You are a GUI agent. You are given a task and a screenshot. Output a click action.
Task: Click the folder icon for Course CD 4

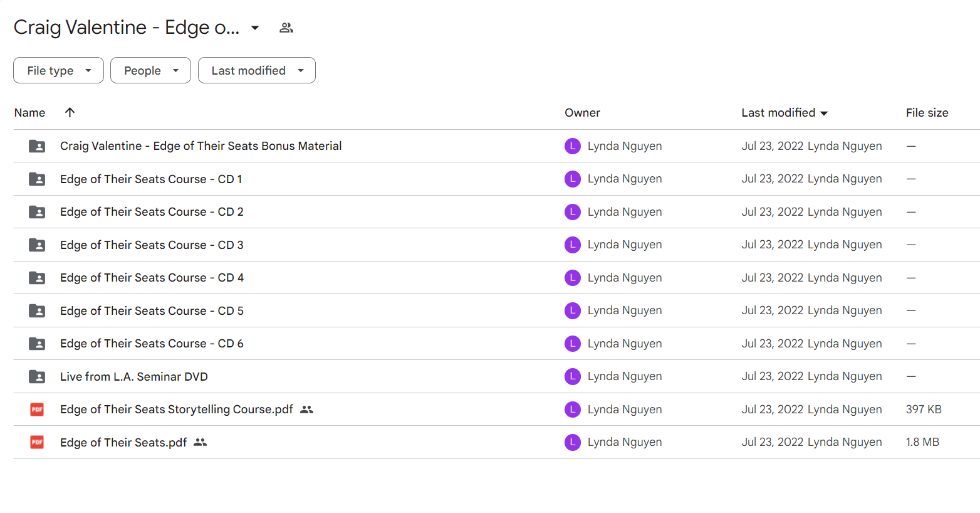(x=37, y=278)
